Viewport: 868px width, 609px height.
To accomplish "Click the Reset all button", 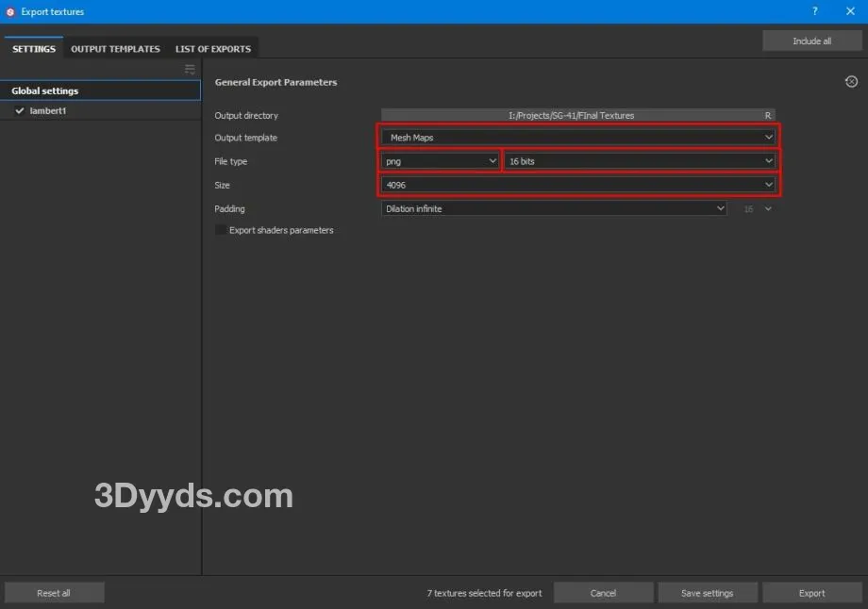I will [x=54, y=593].
